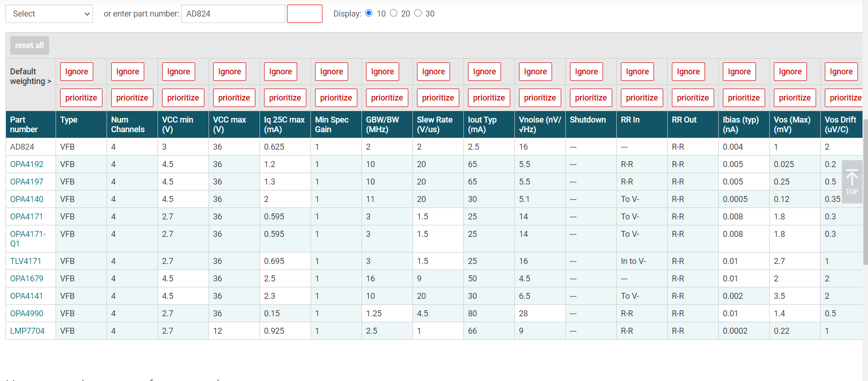
Task: Prioritize the VCC min column
Action: 183,98
